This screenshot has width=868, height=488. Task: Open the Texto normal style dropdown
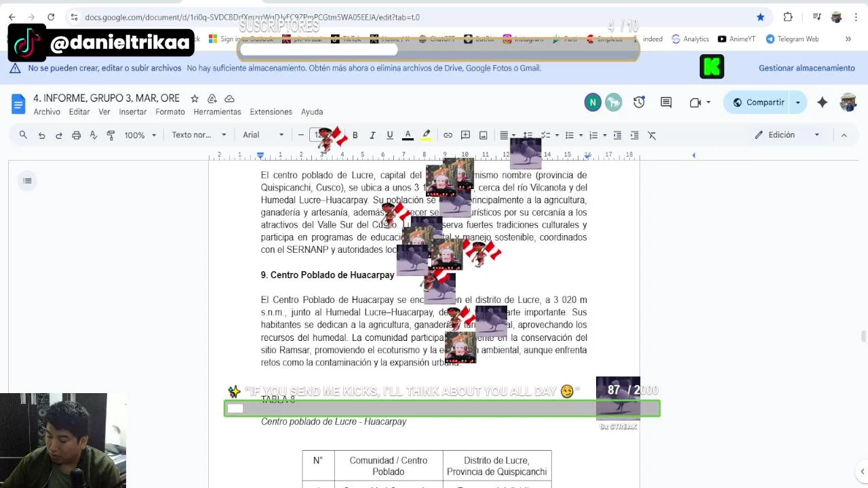[199, 135]
